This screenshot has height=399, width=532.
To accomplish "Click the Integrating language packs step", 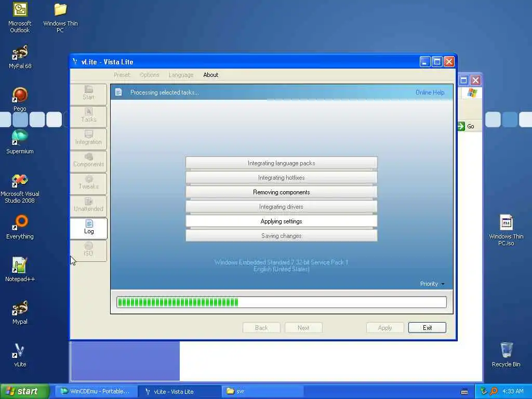I will point(281,163).
